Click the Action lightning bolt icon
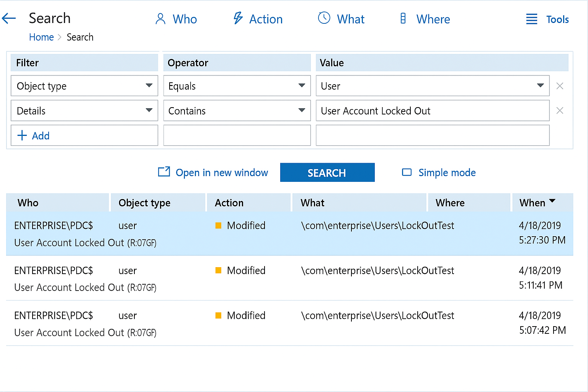This screenshot has height=392, width=588. 238,18
